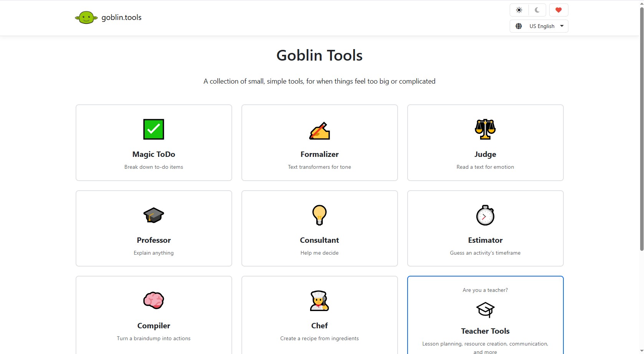Screen dimensions: 644x354
Task: Click the Chef cook icon
Action: 319,301
